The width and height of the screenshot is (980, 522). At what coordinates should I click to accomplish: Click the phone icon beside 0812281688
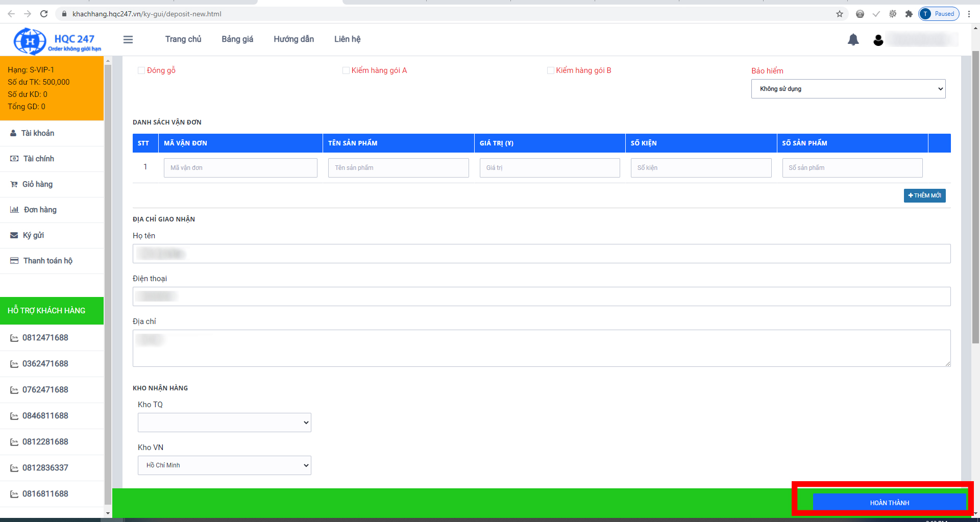click(14, 442)
